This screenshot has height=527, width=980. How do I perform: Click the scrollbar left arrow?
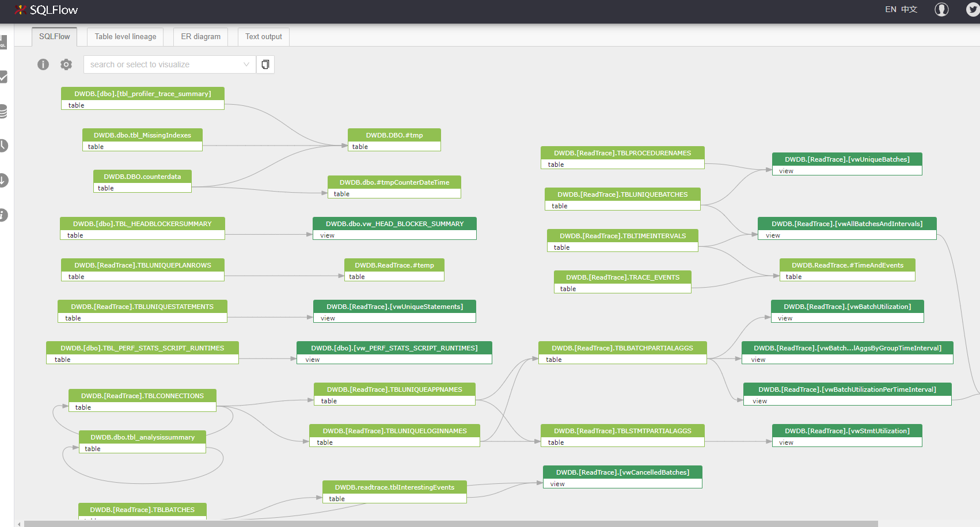pos(19,524)
